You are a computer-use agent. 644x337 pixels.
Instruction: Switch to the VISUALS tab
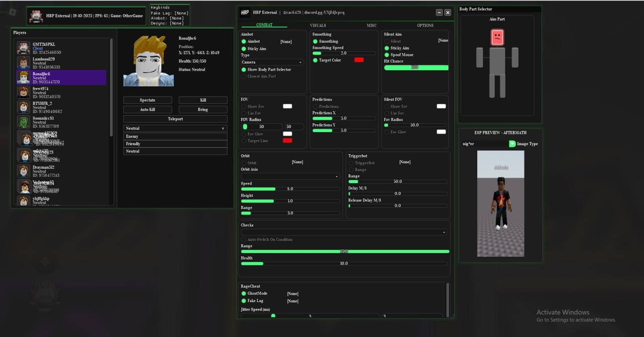click(x=318, y=25)
